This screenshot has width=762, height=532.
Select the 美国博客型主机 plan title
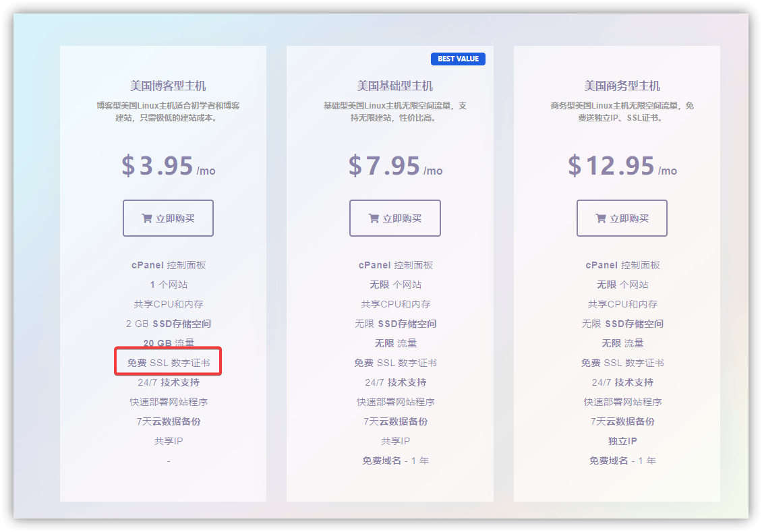click(168, 86)
